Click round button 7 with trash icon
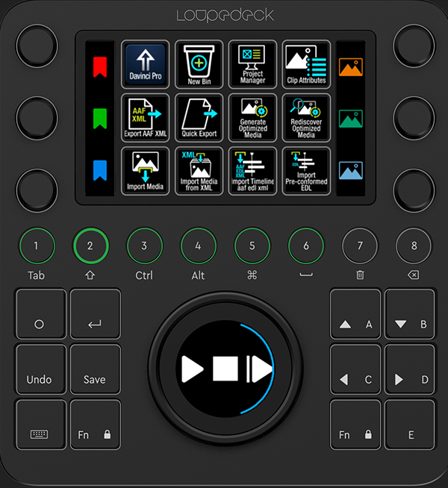448x488 pixels. [x=360, y=246]
